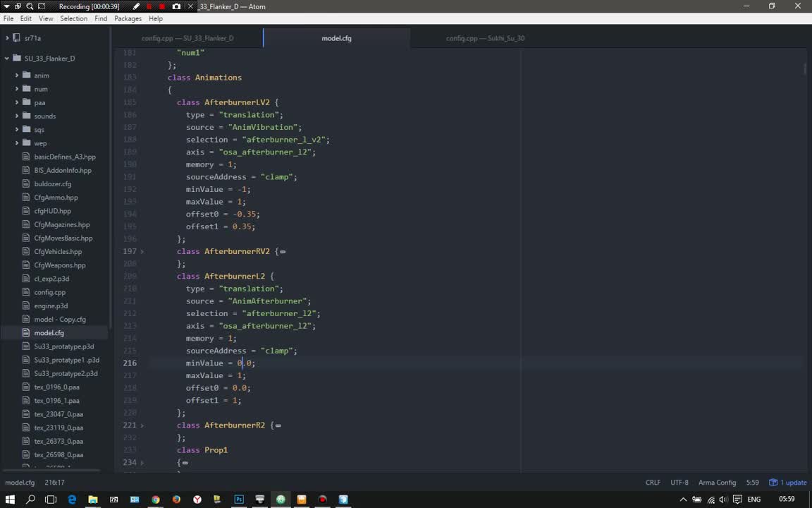This screenshot has width=812, height=508.
Task: Open Photoshop from the taskbar
Action: point(239,500)
